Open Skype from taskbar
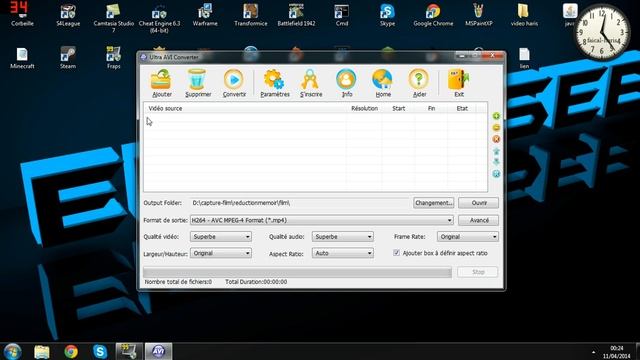 pyautogui.click(x=100, y=351)
